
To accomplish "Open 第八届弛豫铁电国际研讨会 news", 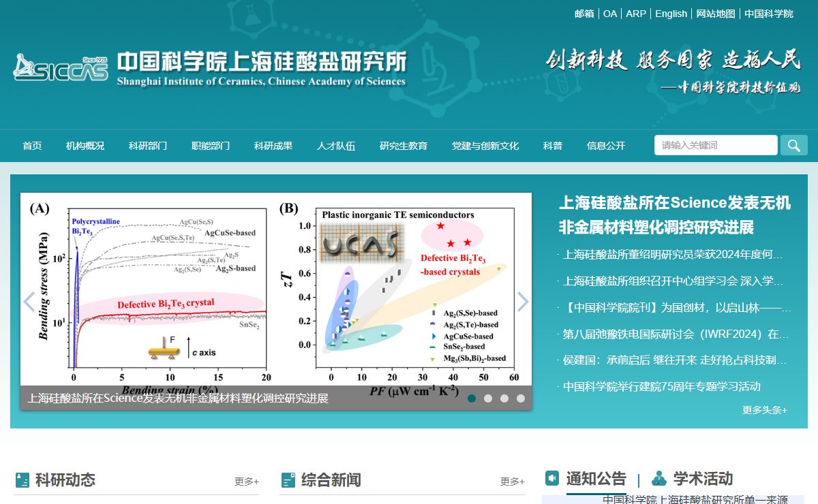I will click(x=676, y=334).
